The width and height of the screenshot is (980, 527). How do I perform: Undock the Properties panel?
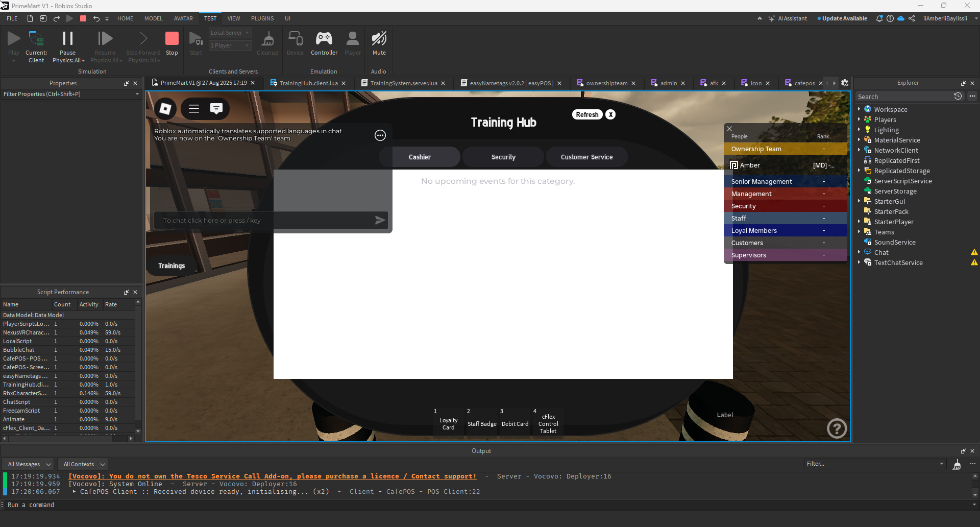126,83
